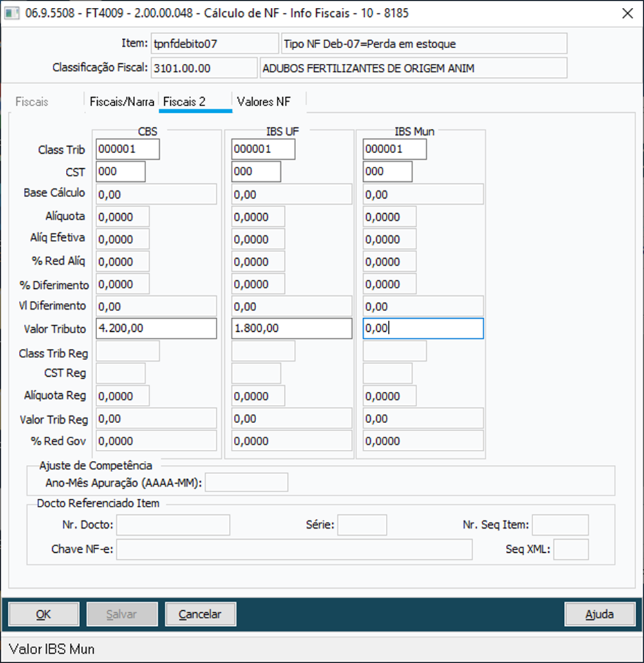Image resolution: width=644 pixels, height=663 pixels.
Task: Click the IBS UF Vl Diferimento field
Action: [x=291, y=306]
